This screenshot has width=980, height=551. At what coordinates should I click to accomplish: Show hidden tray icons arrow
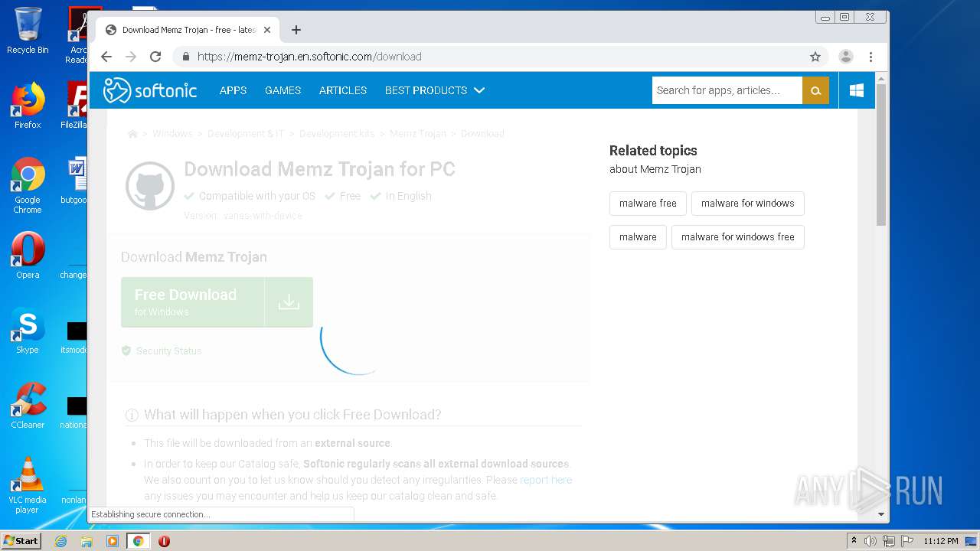[x=854, y=541]
